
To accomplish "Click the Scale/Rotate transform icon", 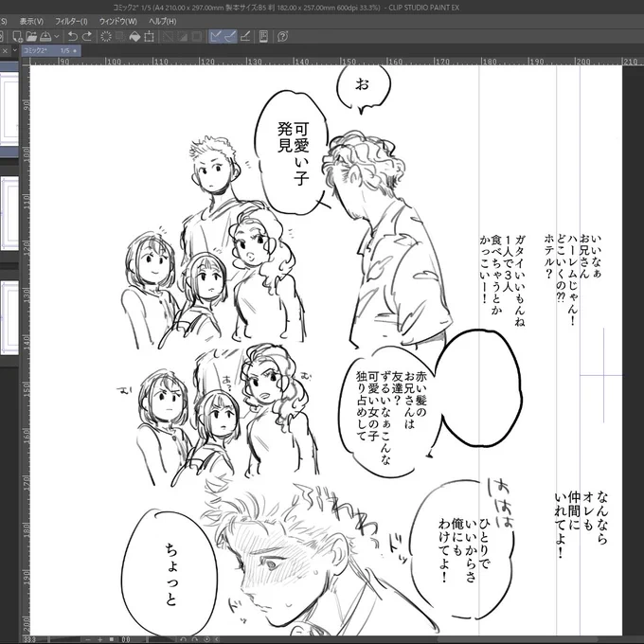I will point(149,37).
